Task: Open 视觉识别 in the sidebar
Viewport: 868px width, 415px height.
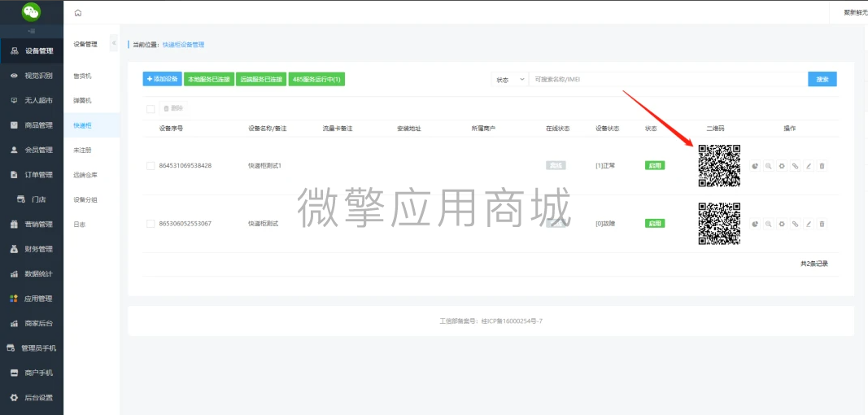Action: click(32, 76)
